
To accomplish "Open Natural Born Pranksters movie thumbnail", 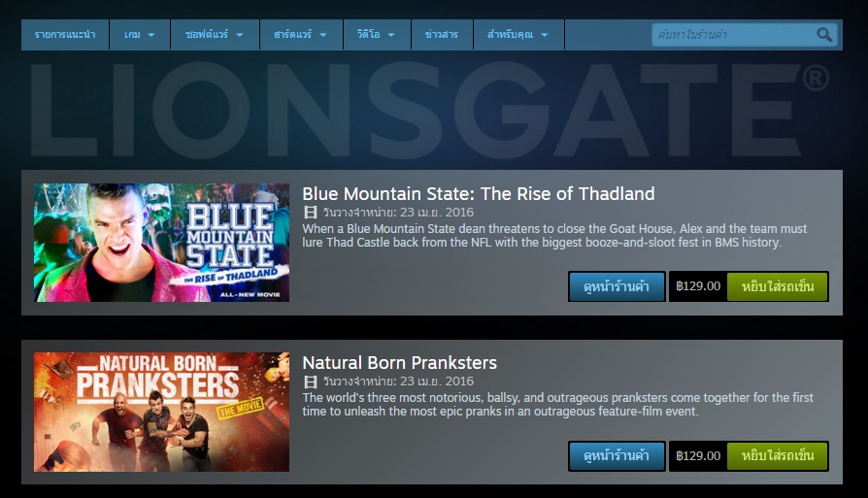I will pos(161,412).
